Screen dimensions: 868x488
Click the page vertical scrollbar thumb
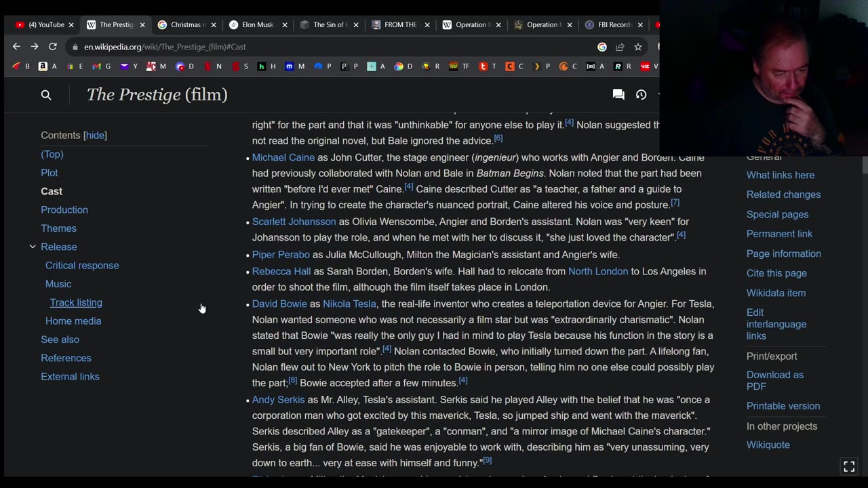click(x=865, y=164)
